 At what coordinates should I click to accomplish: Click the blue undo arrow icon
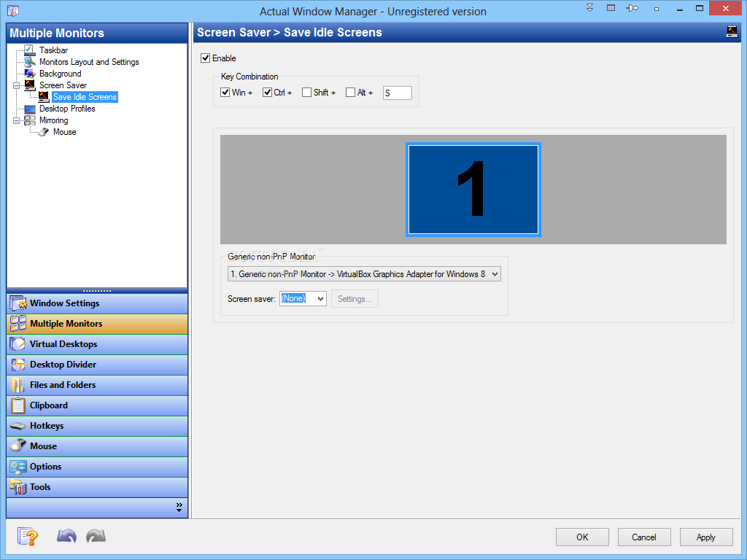[x=66, y=536]
